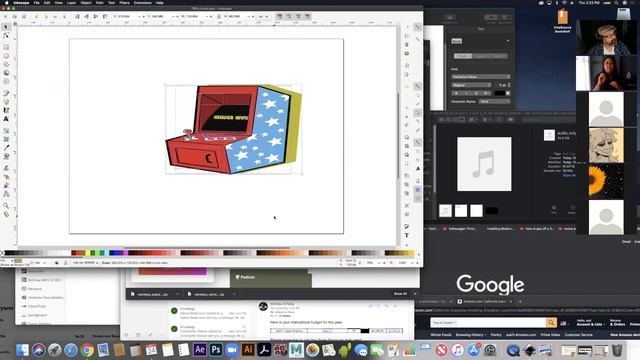The image size is (640, 360).
Task: Select the Pen Bezier tool in Inkscape
Action: point(6,102)
